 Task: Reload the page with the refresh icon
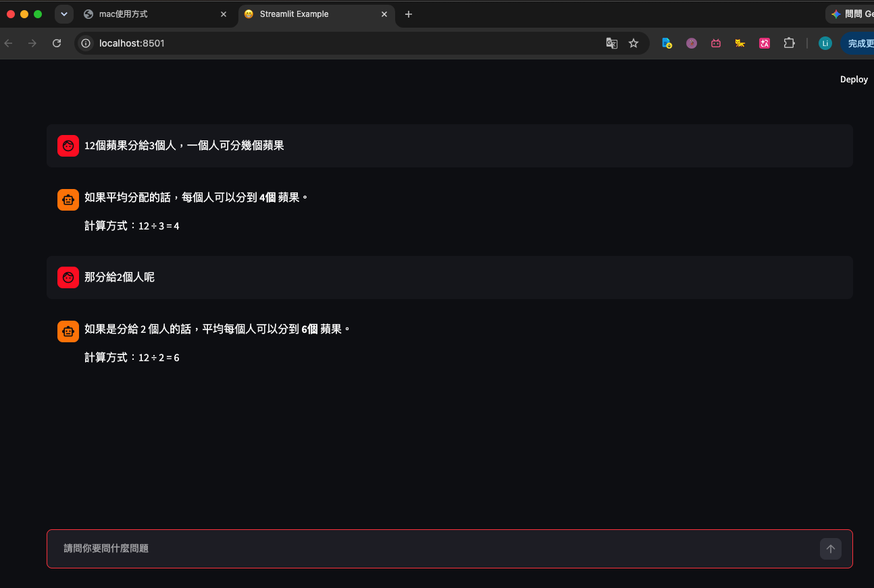(x=57, y=43)
